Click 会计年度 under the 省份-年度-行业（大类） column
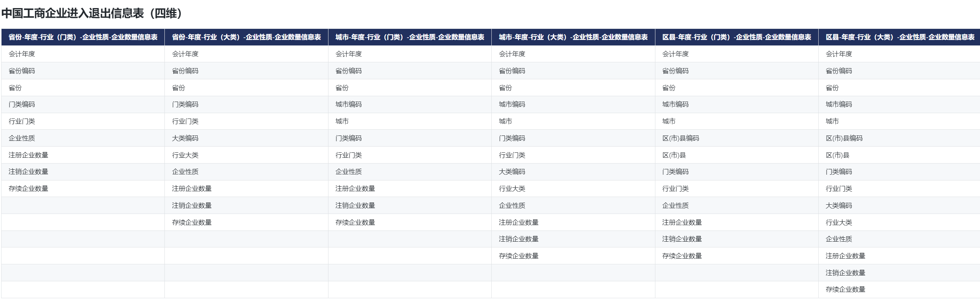 coord(185,54)
